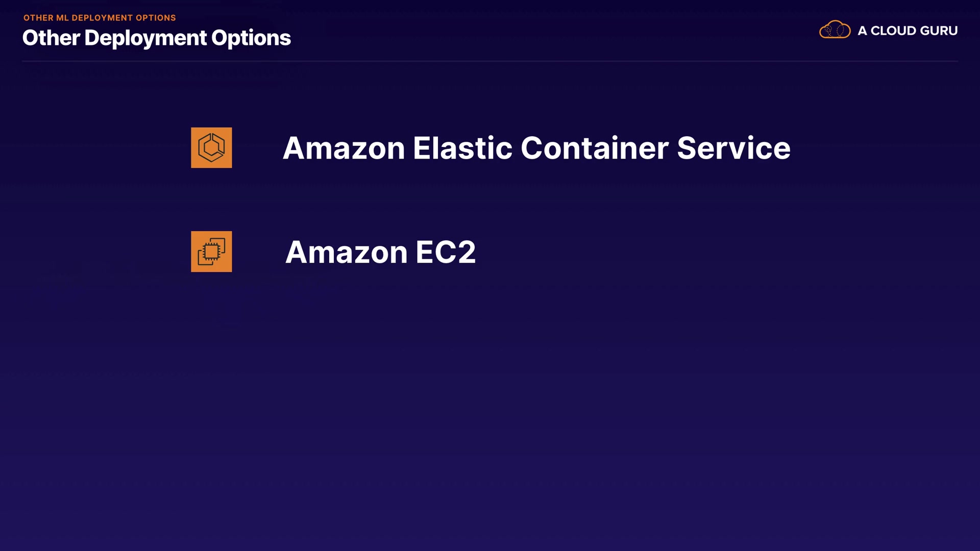Click the A Cloud Guru cloud logo
The width and height of the screenshot is (980, 551).
coord(835,30)
